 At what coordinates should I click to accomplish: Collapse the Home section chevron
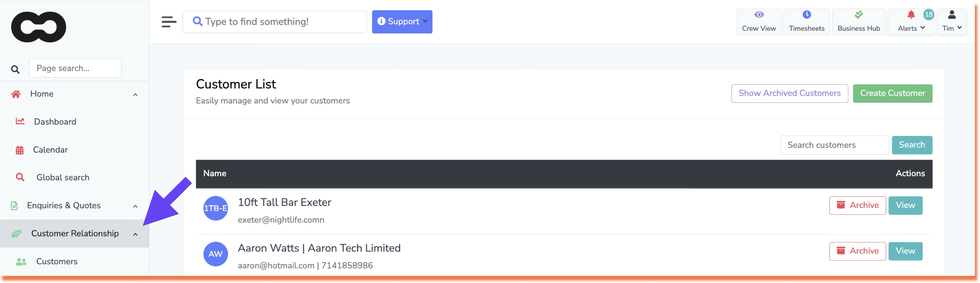(135, 95)
